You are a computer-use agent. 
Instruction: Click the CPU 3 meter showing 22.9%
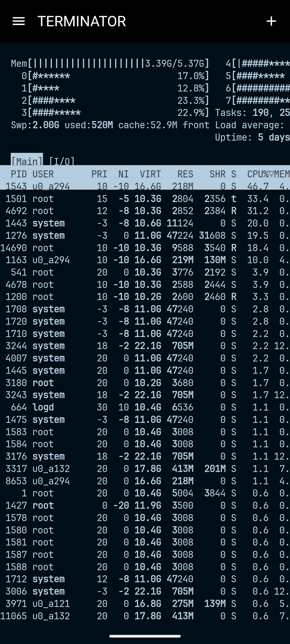(115, 113)
